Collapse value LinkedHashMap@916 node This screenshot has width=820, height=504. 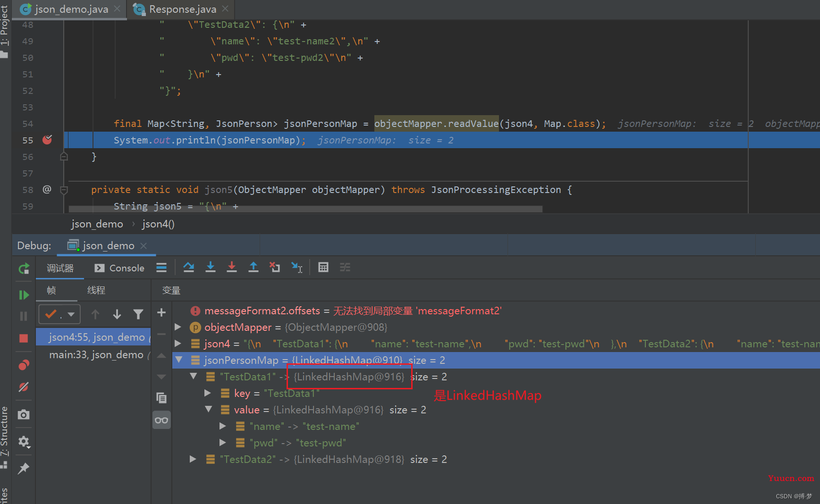click(208, 409)
